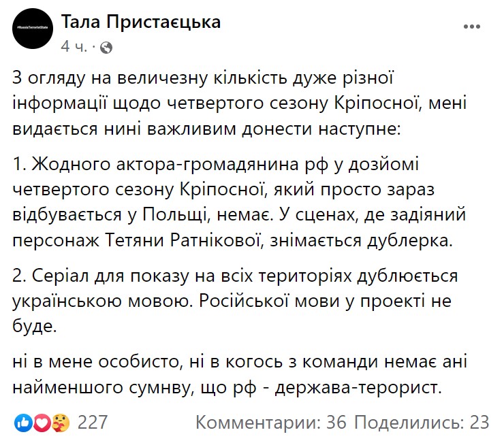Click the red heart Love reaction icon
504x443 pixels.
coord(42,423)
